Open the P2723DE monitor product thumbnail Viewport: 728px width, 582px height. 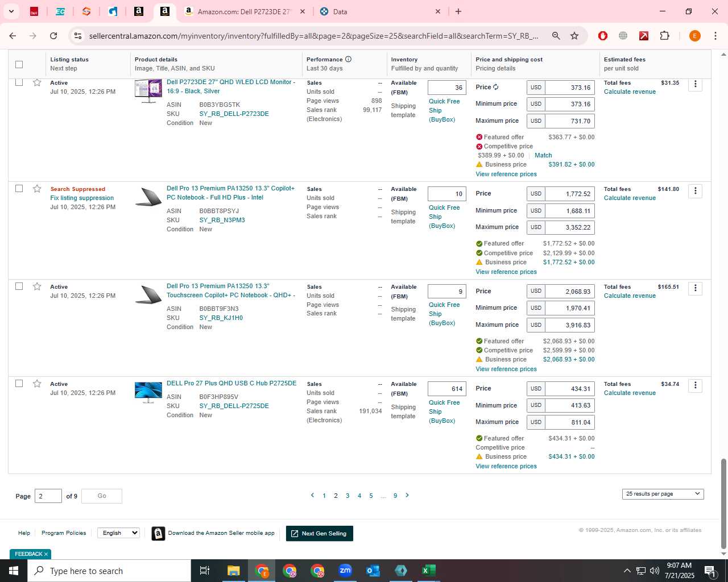(x=148, y=91)
